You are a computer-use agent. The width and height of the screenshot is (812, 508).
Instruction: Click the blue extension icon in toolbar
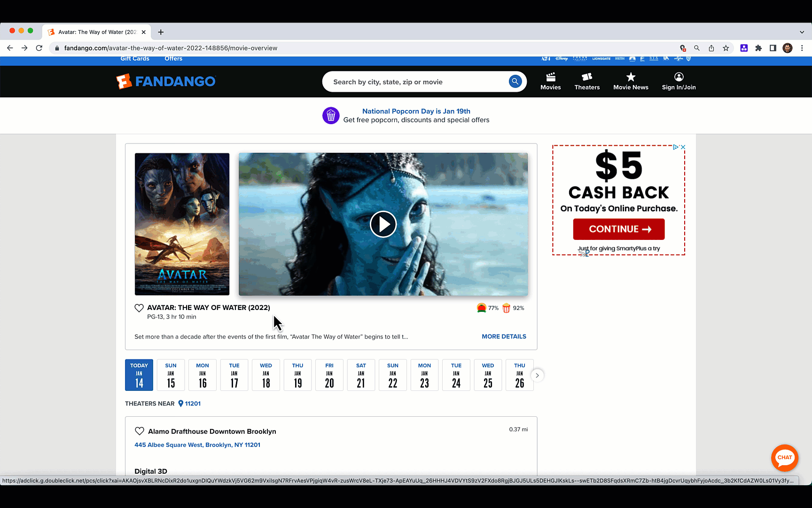point(744,48)
